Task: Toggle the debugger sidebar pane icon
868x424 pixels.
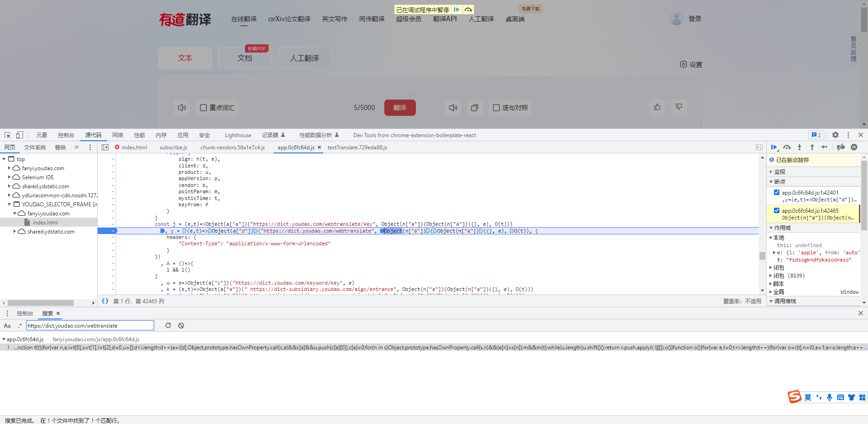Action: tap(759, 147)
